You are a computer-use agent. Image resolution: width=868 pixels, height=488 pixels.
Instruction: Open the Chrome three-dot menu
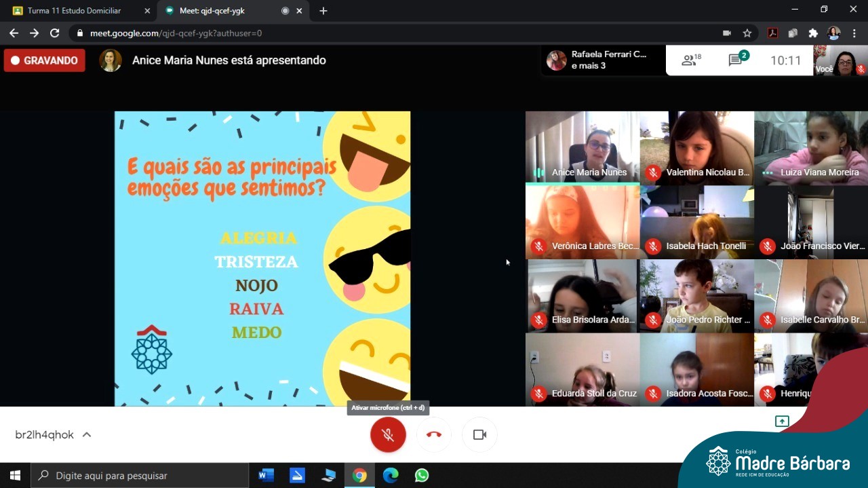(x=854, y=33)
